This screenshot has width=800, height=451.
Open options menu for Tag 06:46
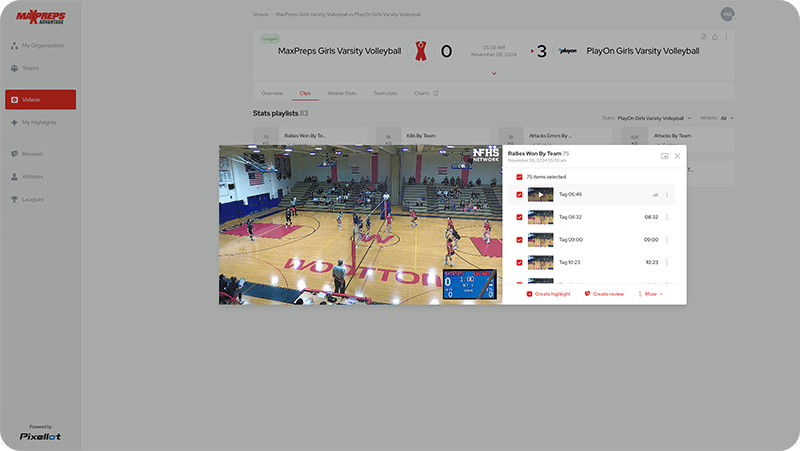coord(667,194)
